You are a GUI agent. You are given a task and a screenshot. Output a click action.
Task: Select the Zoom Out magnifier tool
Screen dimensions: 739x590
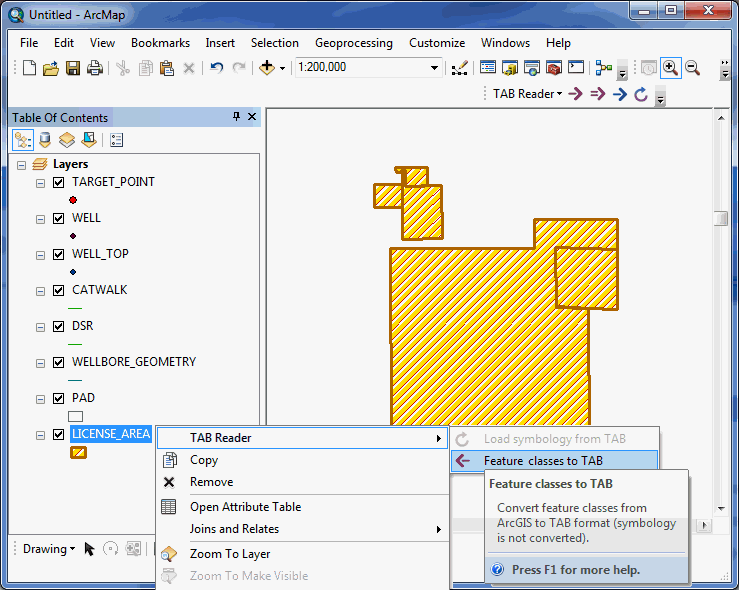(x=692, y=68)
